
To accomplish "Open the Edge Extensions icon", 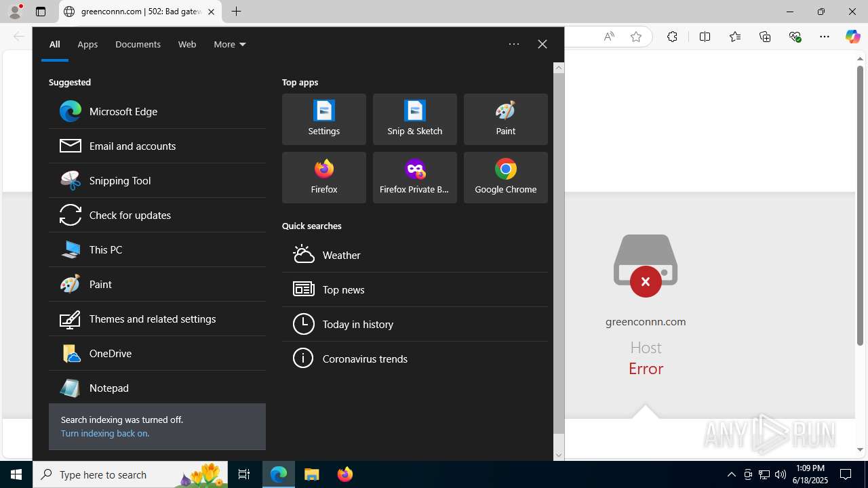I will pyautogui.click(x=672, y=37).
